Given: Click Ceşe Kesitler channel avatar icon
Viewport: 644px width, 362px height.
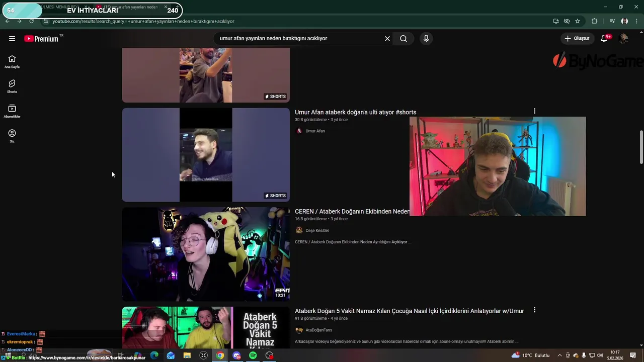Looking at the screenshot, I should (299, 230).
